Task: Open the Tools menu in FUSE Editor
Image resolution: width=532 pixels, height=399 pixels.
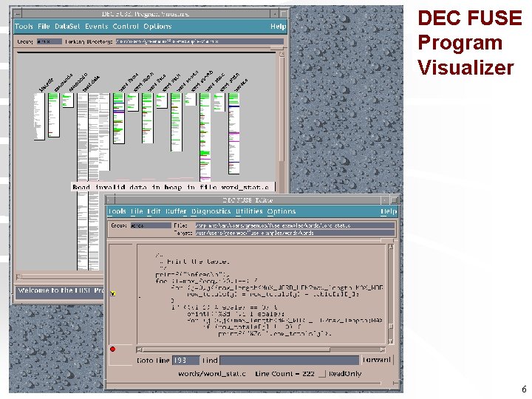Action: point(117,211)
